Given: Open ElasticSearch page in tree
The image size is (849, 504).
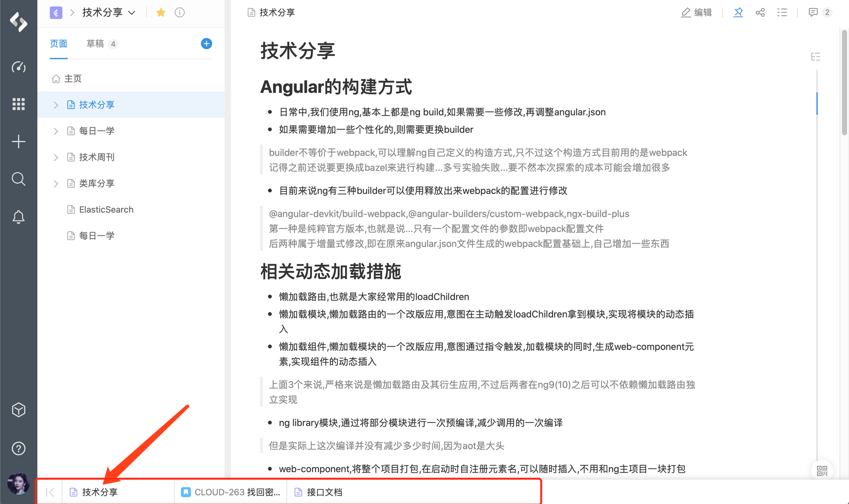Looking at the screenshot, I should (106, 210).
